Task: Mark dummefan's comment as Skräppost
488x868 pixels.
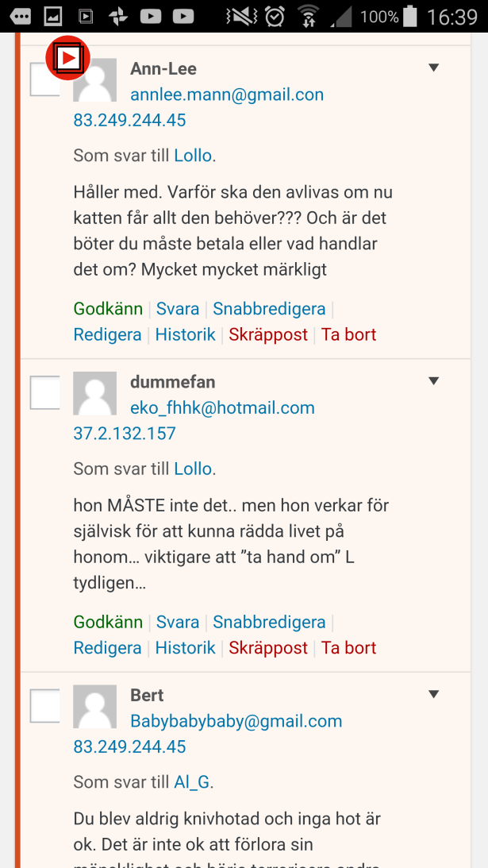Action: [268, 648]
